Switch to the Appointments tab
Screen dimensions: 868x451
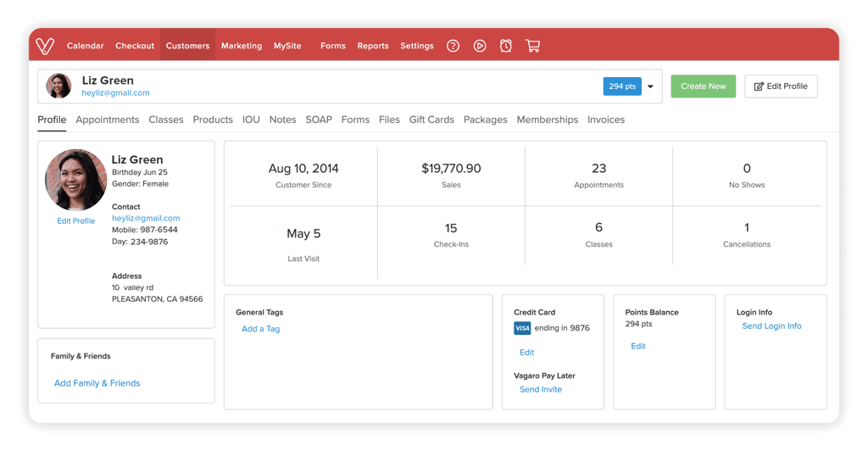107,120
